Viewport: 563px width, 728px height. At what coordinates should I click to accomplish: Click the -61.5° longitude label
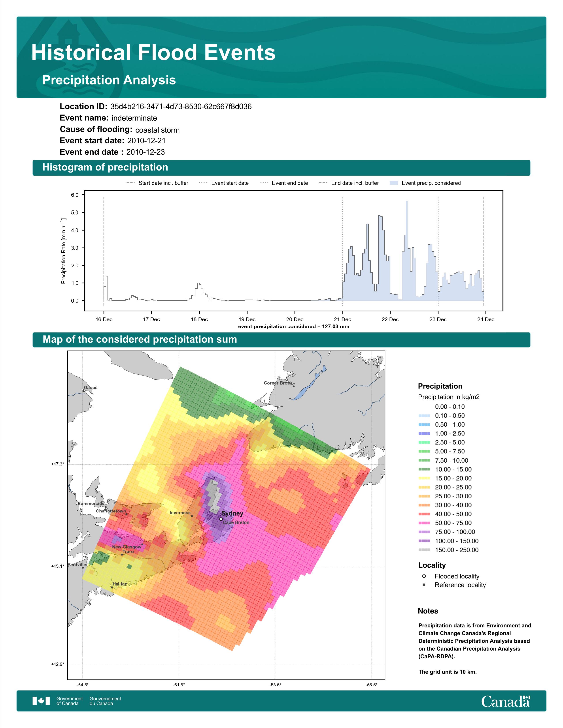coord(179,685)
